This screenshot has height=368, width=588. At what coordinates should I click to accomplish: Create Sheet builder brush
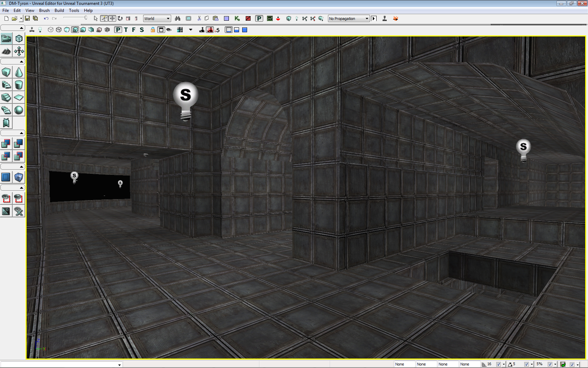tap(19, 98)
